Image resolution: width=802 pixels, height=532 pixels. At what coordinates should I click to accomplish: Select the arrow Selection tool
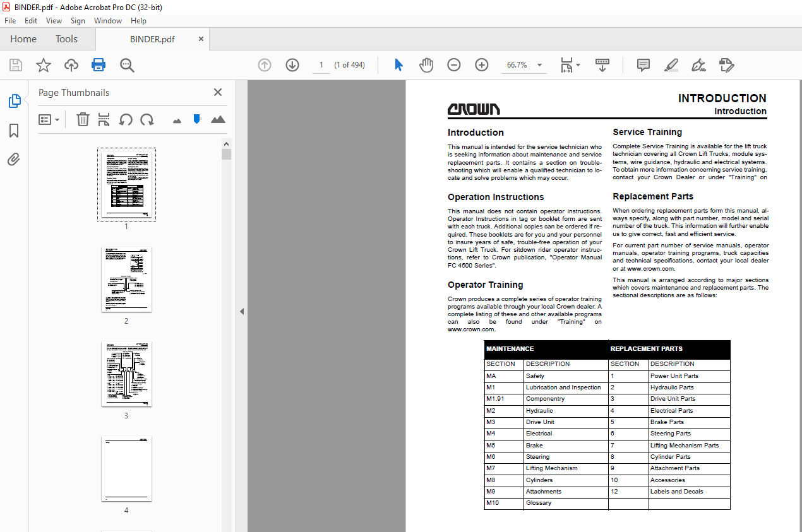pos(398,65)
